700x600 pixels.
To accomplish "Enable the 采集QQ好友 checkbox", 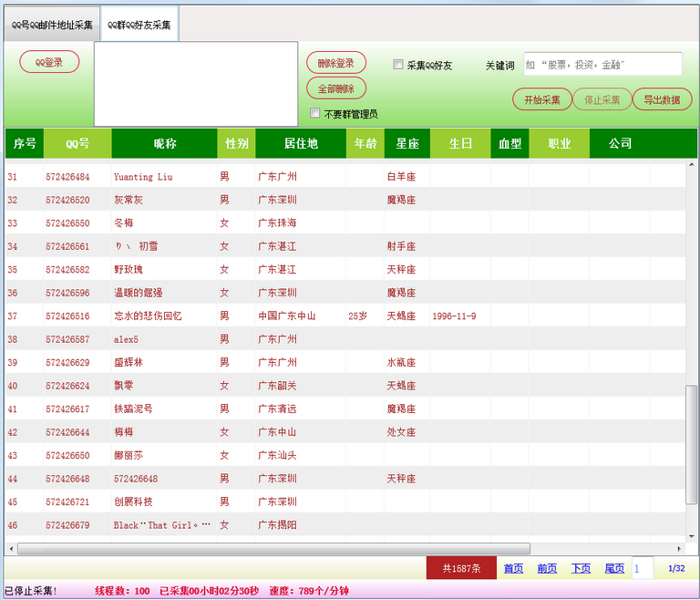I will point(398,65).
